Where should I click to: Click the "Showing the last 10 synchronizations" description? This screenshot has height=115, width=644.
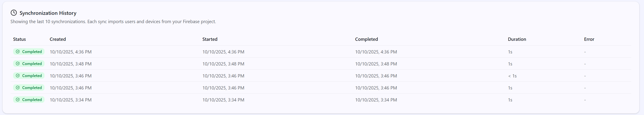click(x=113, y=22)
